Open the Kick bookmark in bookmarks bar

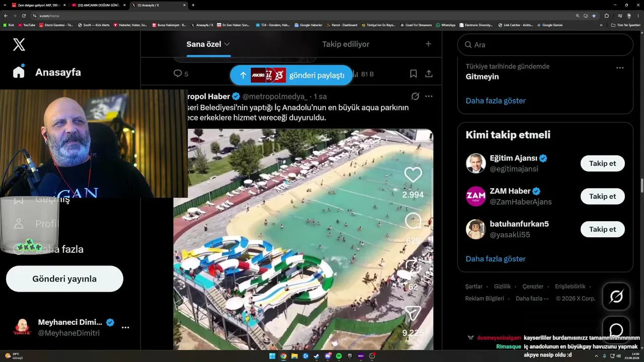tap(9, 25)
